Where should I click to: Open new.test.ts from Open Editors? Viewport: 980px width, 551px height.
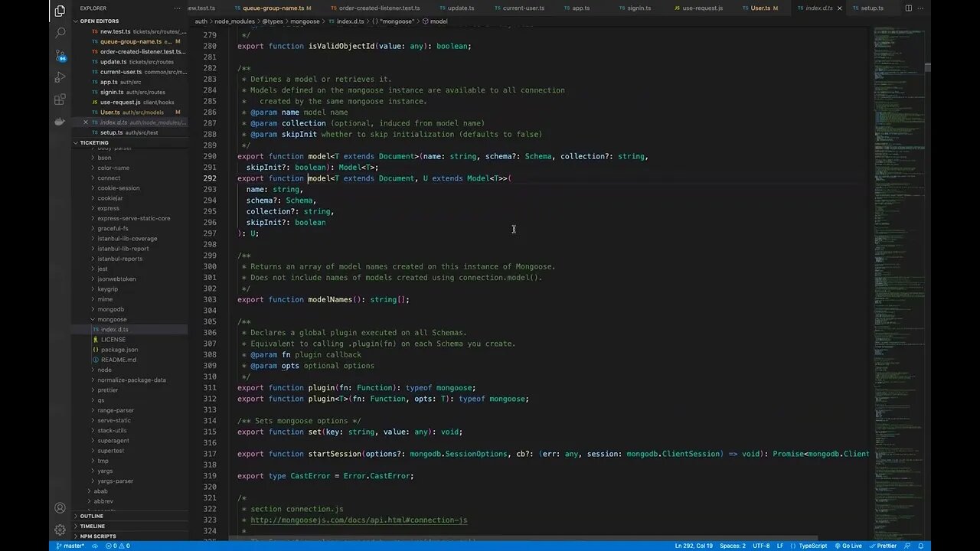[x=130, y=31]
